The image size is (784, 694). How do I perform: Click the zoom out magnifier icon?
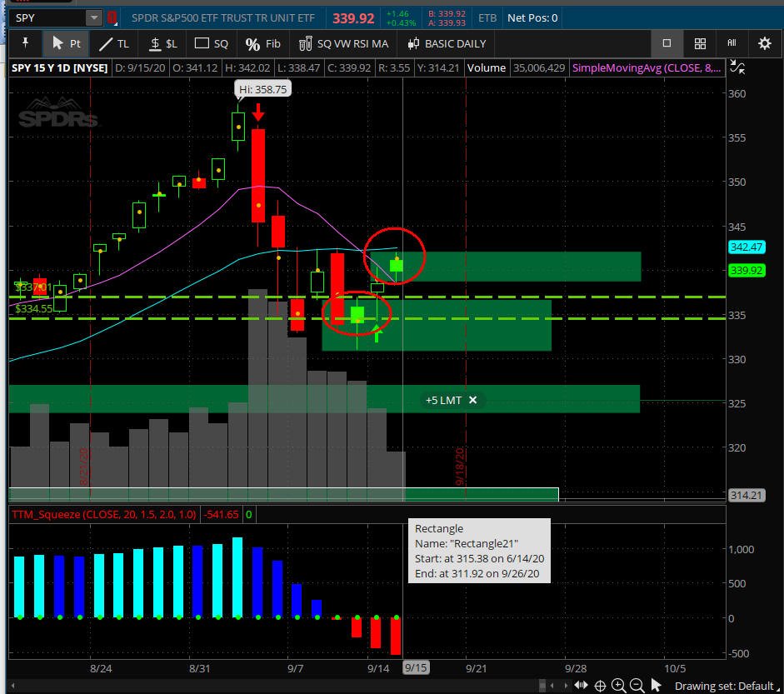637,686
